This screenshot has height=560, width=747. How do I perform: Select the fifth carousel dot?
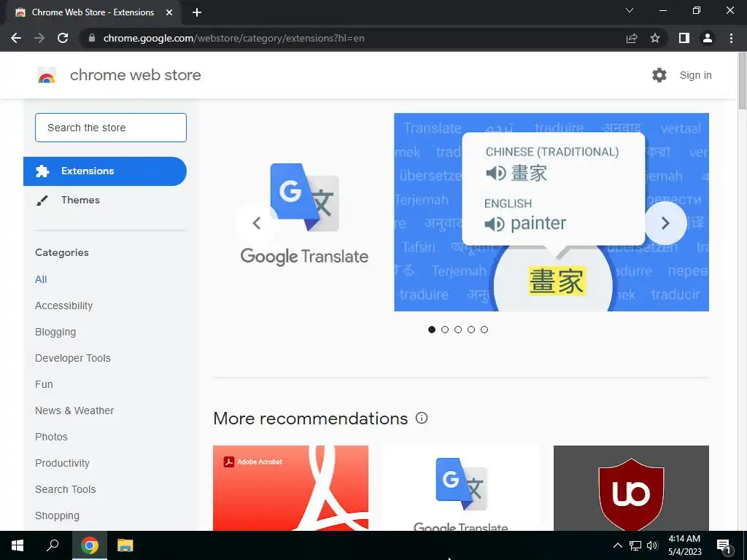(x=484, y=330)
